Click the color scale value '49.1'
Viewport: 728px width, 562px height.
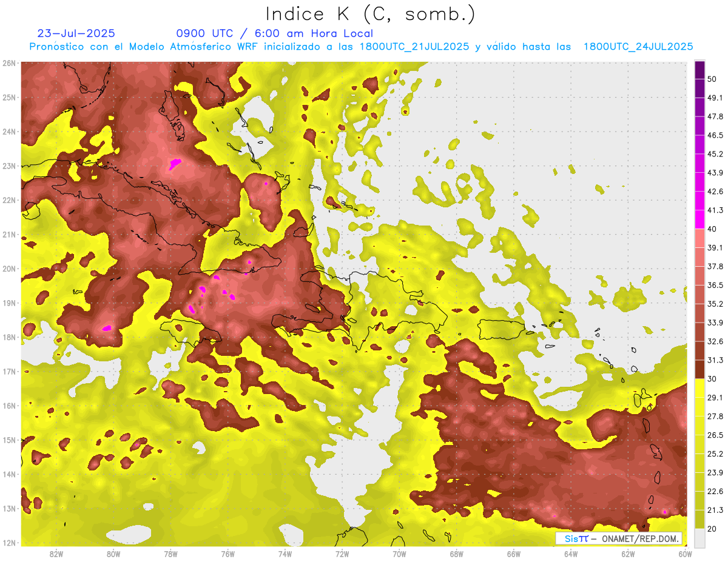point(715,98)
